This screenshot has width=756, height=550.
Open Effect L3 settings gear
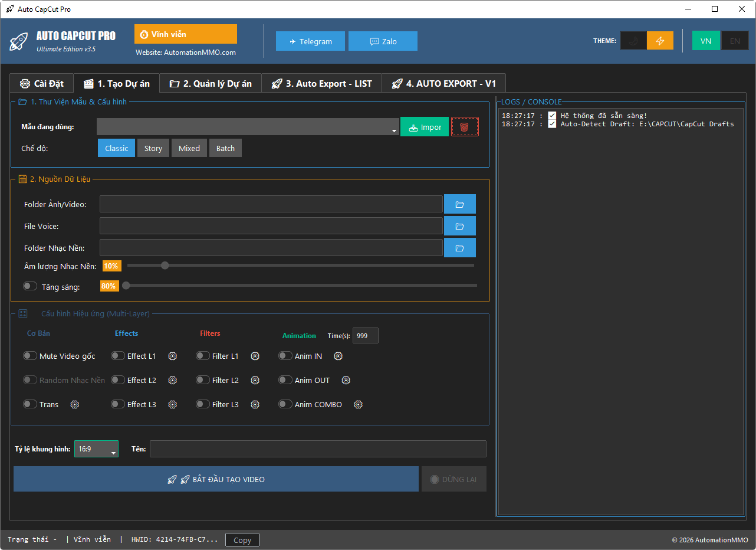tap(172, 404)
